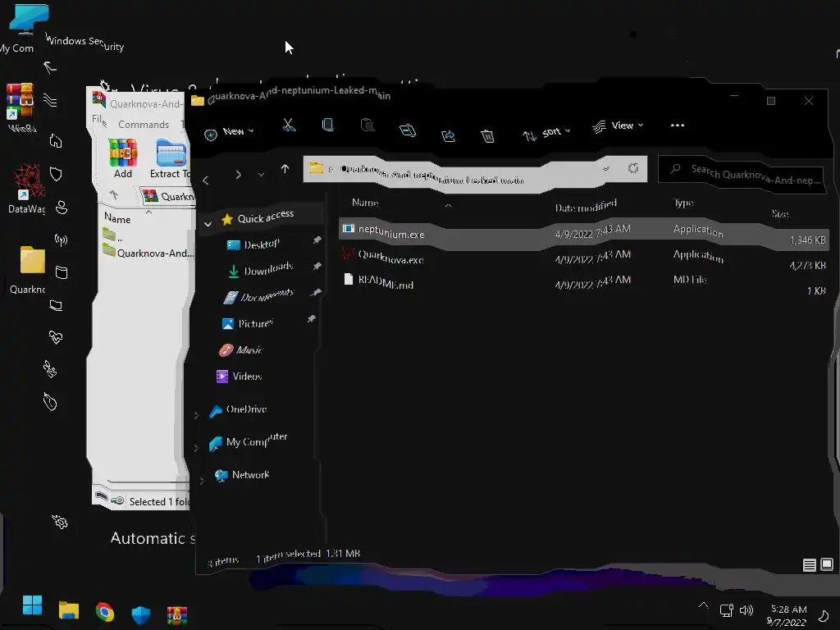Expand address bar history dropdown arrow
840x630 pixels.
pos(606,168)
